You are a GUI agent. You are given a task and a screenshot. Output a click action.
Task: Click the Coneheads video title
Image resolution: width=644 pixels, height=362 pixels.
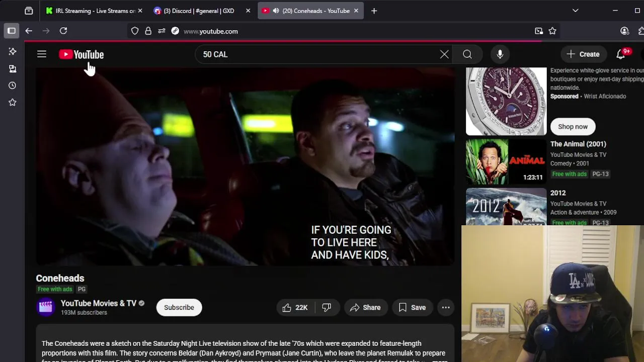coord(60,278)
